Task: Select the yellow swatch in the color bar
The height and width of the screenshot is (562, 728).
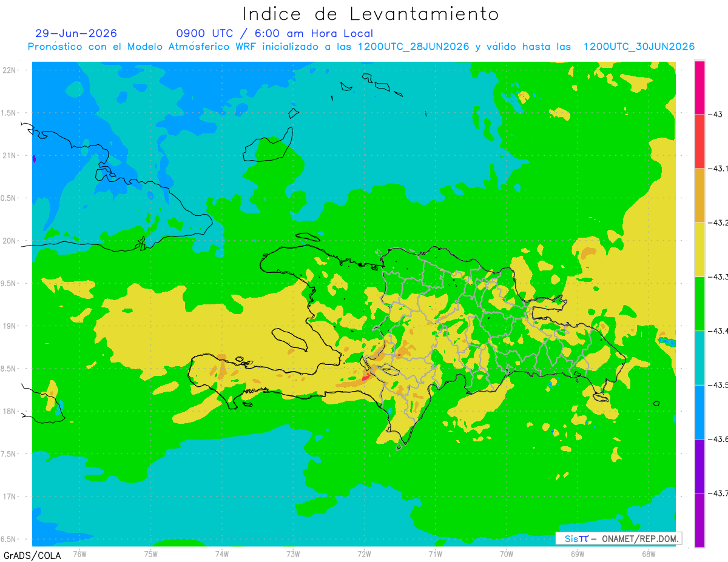Action: tap(699, 249)
